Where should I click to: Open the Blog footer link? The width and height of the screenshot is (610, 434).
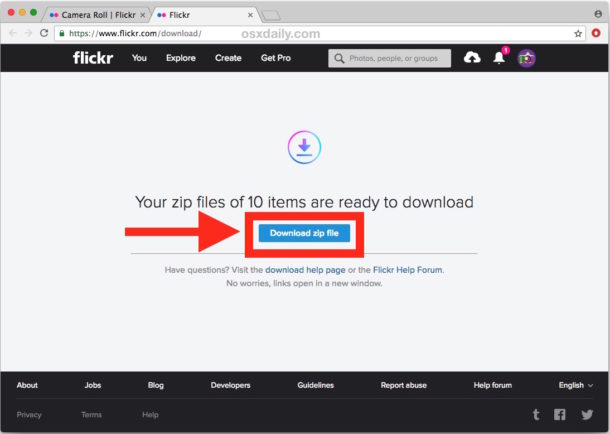click(x=156, y=385)
